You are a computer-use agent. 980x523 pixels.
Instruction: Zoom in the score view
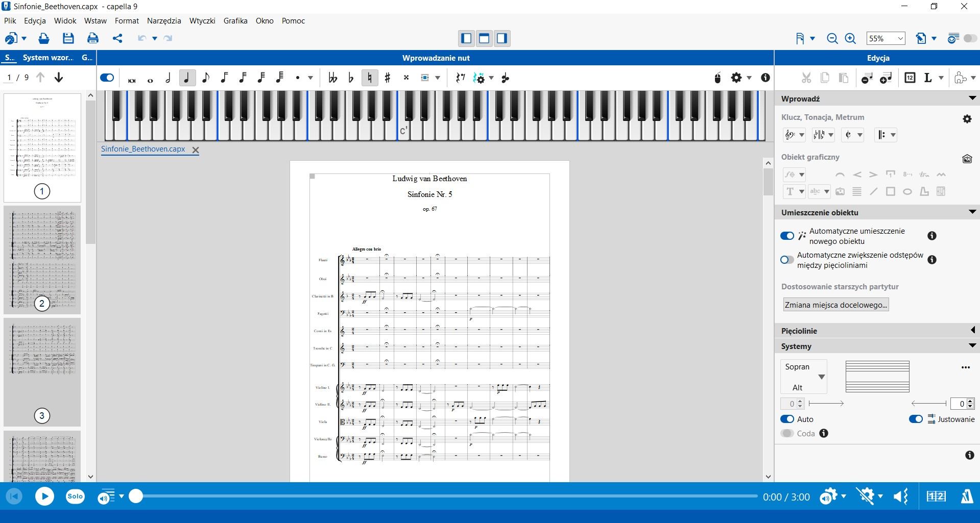850,39
